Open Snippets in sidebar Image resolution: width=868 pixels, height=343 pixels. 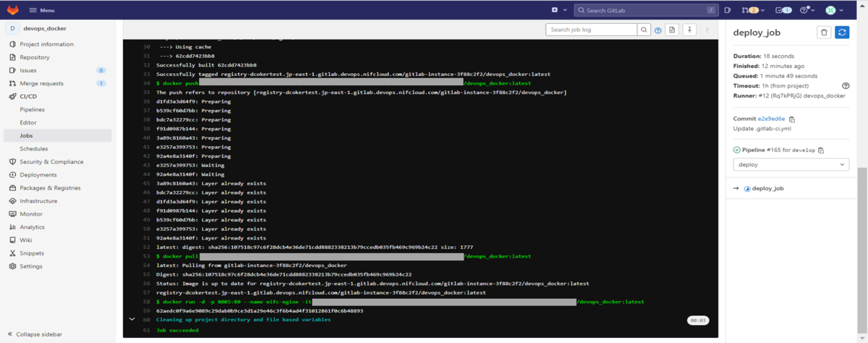(58, 253)
